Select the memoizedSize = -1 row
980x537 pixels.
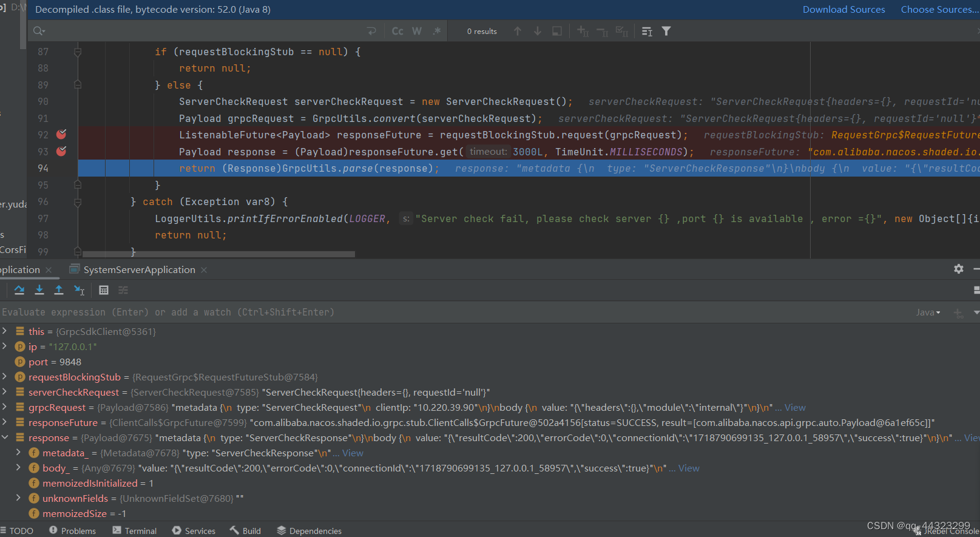click(490, 513)
